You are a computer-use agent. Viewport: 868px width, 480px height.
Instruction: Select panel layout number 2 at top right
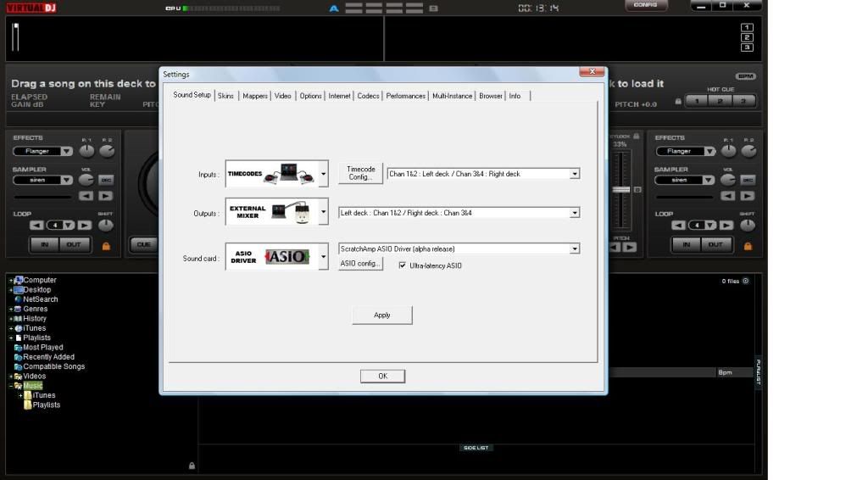click(x=747, y=37)
